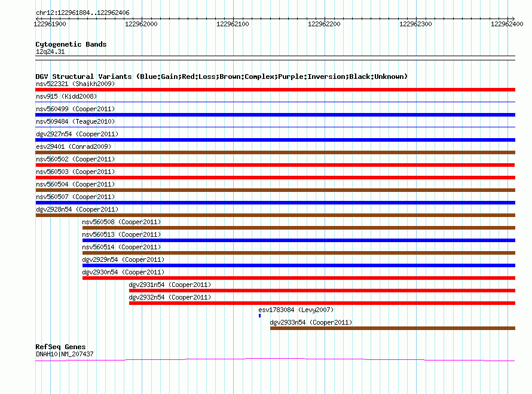Screen dimensions: 532x394
Task: Click the nsv560514 (Cooper2011) brown bar
Action: 298,253
